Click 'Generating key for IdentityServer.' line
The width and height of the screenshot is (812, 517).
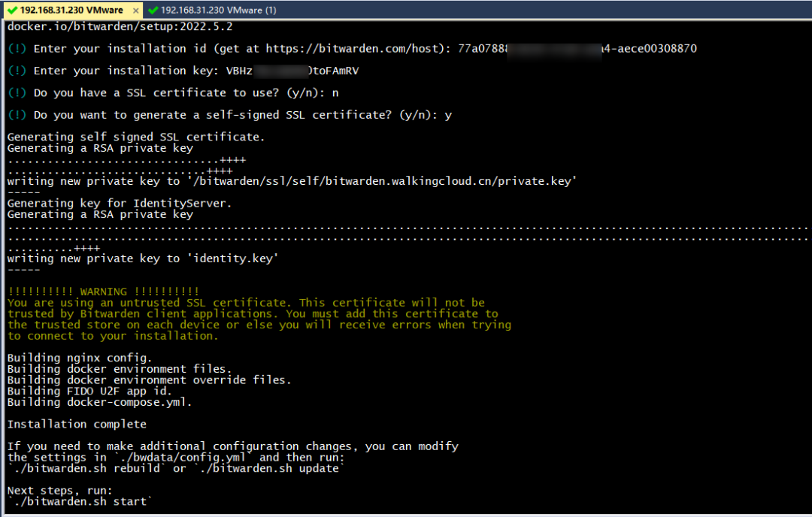pos(120,203)
